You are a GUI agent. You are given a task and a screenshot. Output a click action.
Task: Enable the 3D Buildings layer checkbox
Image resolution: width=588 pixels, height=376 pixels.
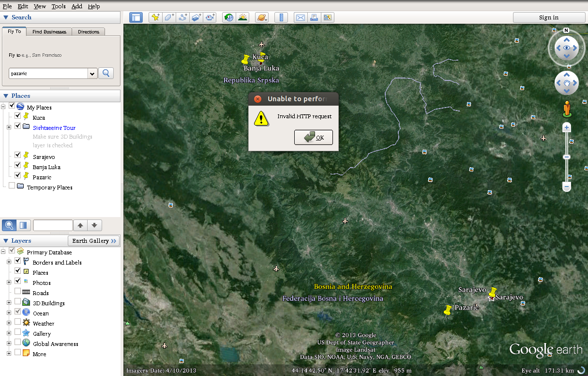coord(18,302)
